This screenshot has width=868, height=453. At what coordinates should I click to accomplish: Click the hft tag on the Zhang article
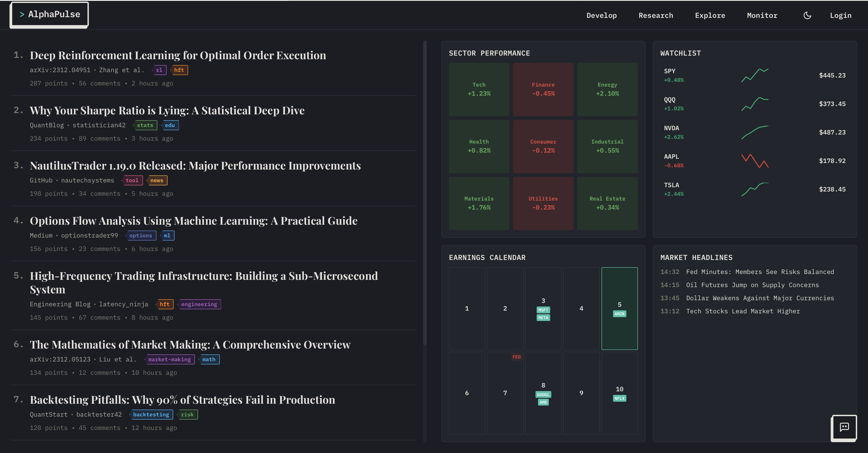(179, 70)
